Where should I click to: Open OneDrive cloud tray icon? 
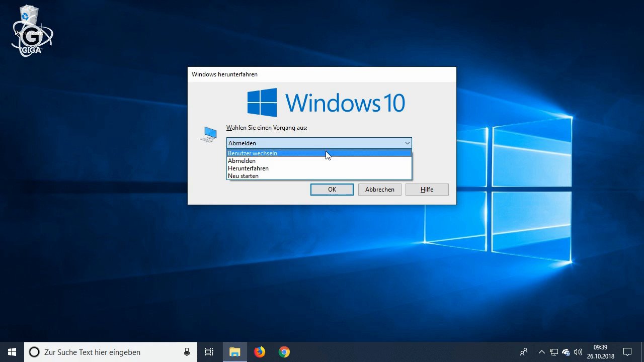pos(566,352)
